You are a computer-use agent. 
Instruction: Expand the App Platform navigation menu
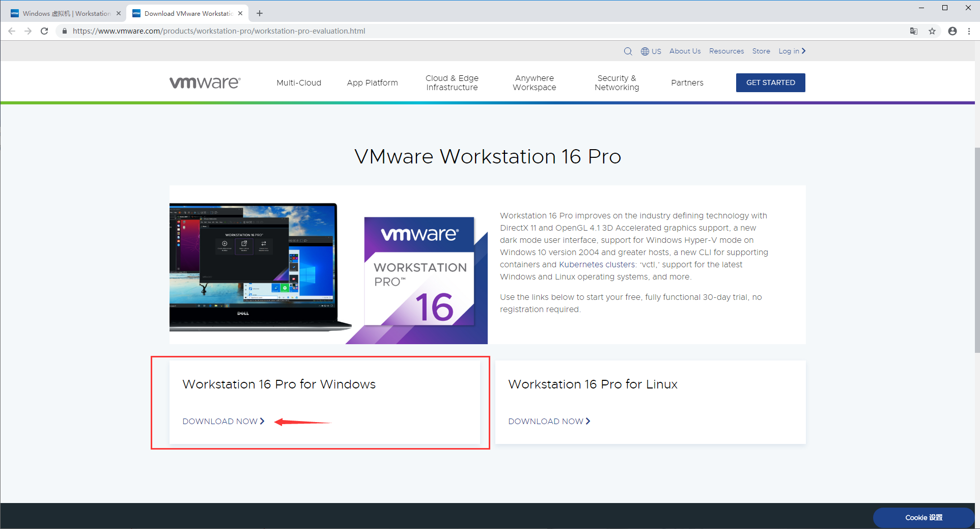tap(372, 83)
